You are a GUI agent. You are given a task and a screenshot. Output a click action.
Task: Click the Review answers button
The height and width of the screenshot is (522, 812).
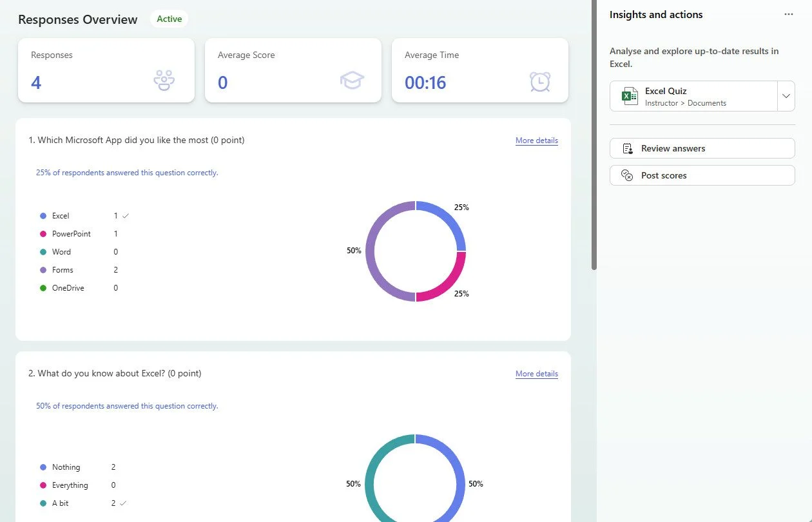coord(702,148)
